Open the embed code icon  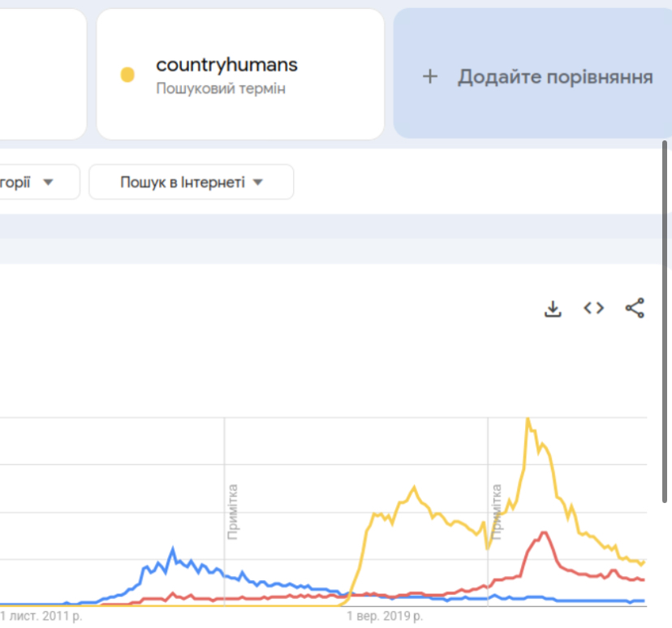[593, 308]
